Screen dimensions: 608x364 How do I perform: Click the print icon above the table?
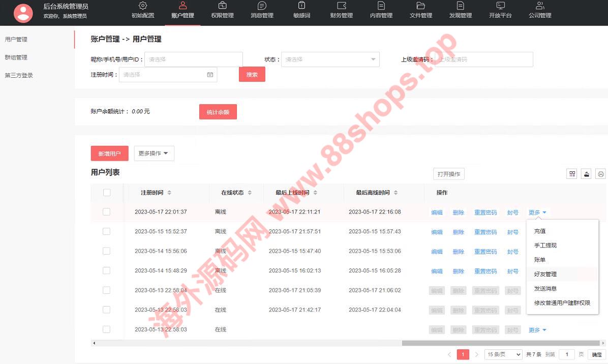601,174
